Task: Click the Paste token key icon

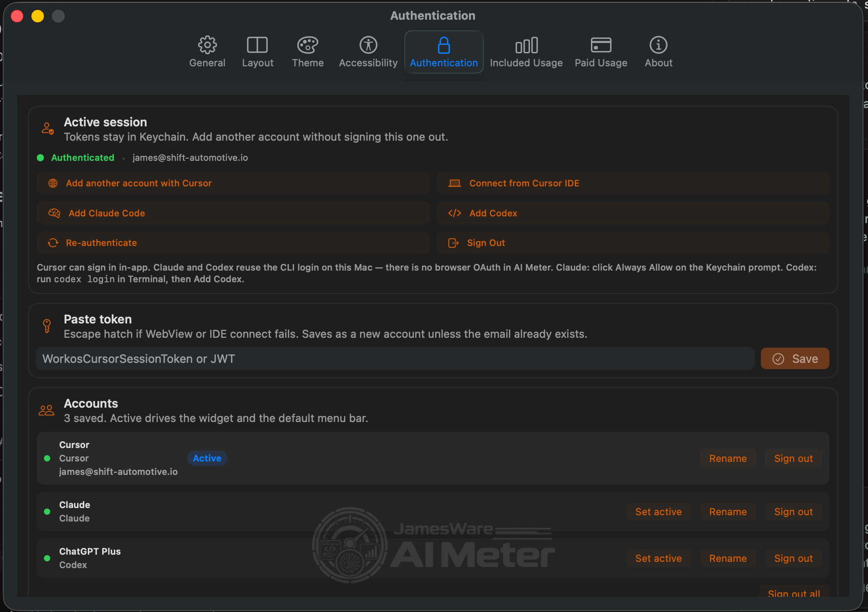Action: [47, 326]
